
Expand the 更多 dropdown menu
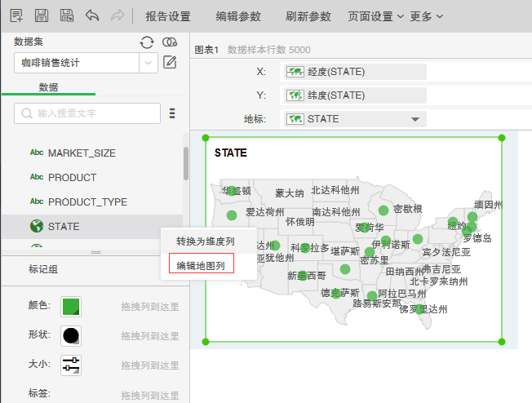point(427,15)
